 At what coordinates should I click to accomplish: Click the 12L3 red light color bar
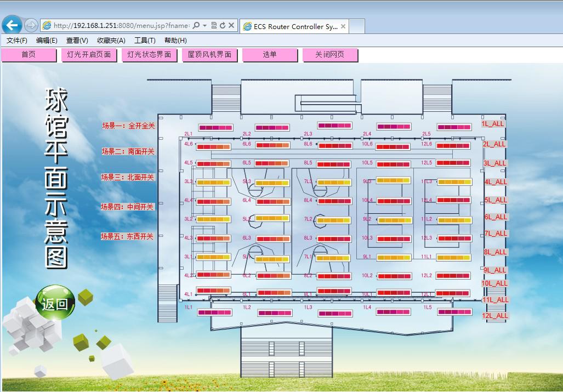pyautogui.click(x=454, y=239)
